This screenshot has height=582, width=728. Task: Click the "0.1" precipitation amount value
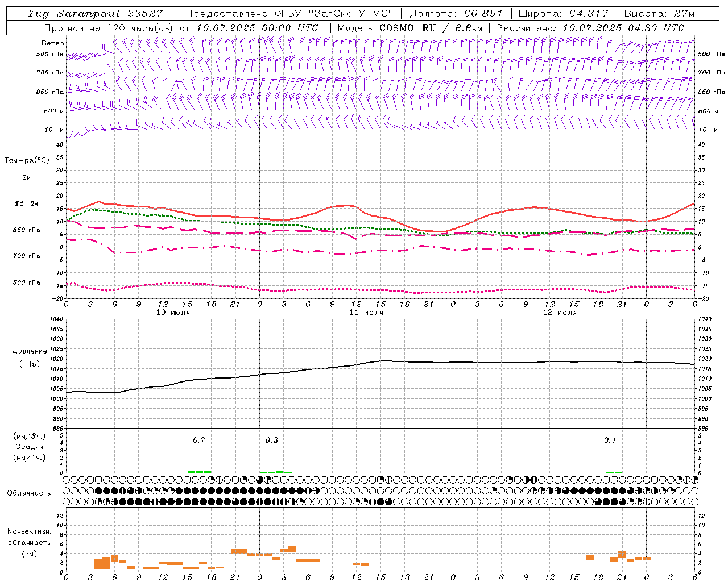(x=610, y=440)
